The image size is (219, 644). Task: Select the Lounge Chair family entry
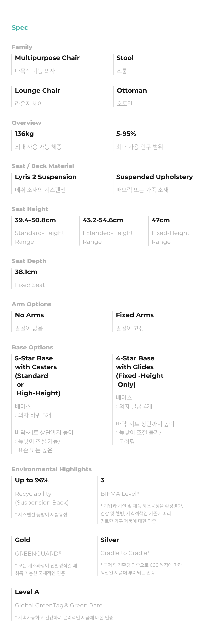pos(37,90)
